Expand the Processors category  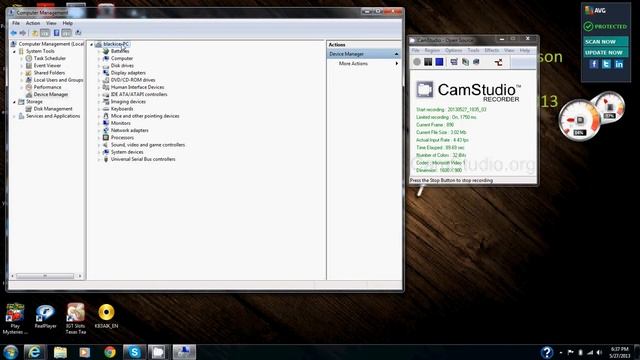click(x=99, y=138)
